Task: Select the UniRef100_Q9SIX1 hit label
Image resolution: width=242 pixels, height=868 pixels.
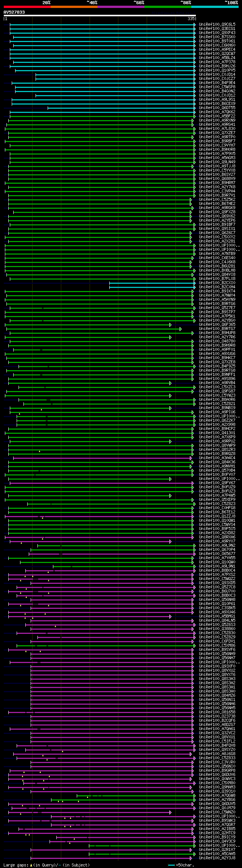Action: (217, 229)
